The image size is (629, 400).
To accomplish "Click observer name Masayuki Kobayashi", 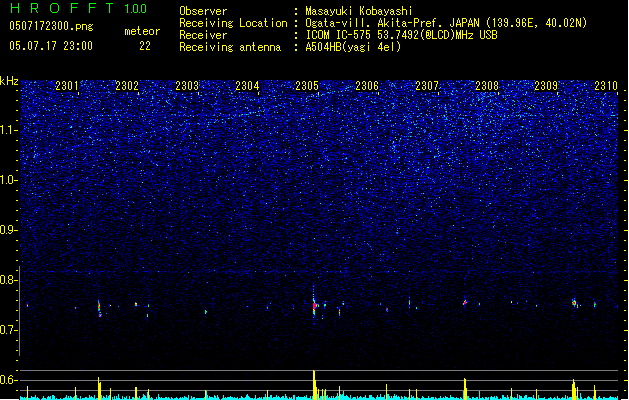I will pos(359,11).
